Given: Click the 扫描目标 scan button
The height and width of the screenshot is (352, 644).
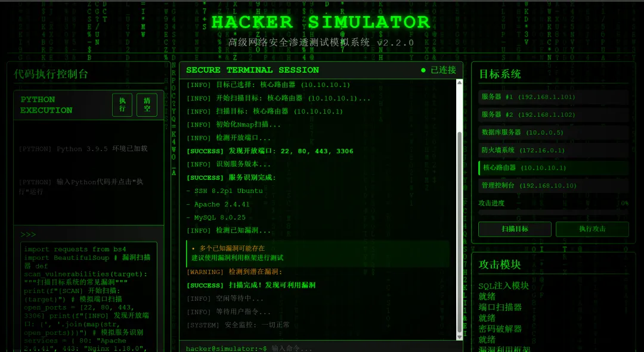Looking at the screenshot, I should tap(515, 229).
